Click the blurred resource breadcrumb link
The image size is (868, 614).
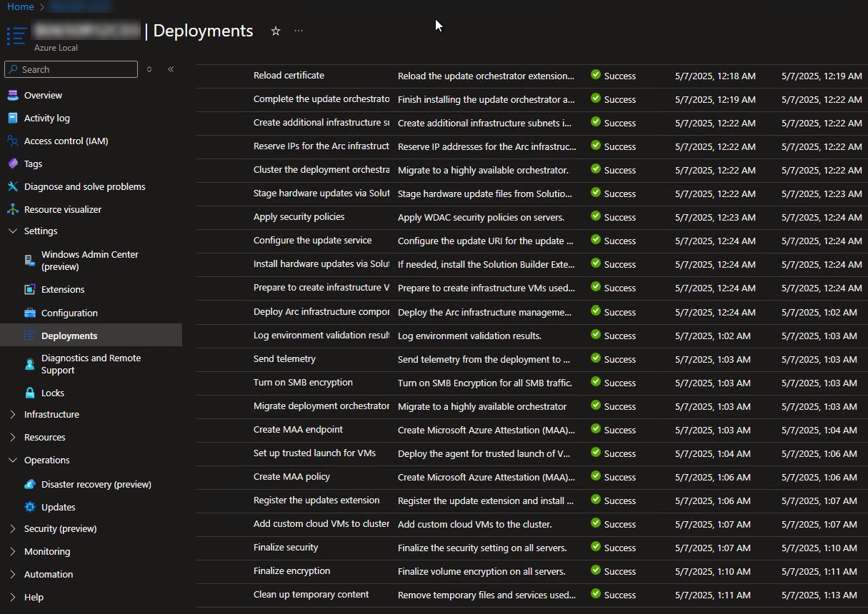(81, 6)
